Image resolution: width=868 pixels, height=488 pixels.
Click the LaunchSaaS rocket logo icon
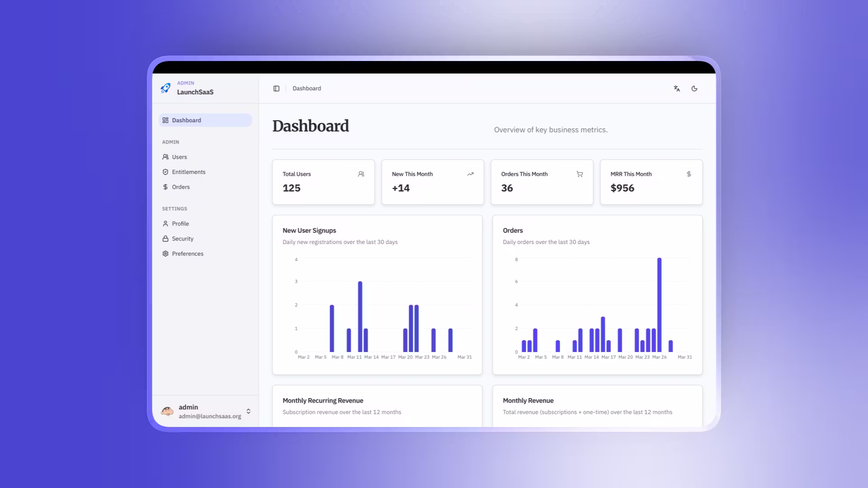(x=166, y=88)
